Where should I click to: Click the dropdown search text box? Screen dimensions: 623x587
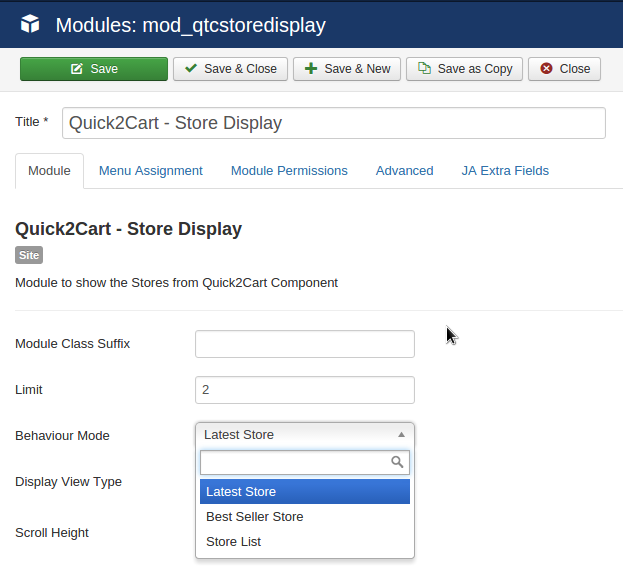coord(294,462)
